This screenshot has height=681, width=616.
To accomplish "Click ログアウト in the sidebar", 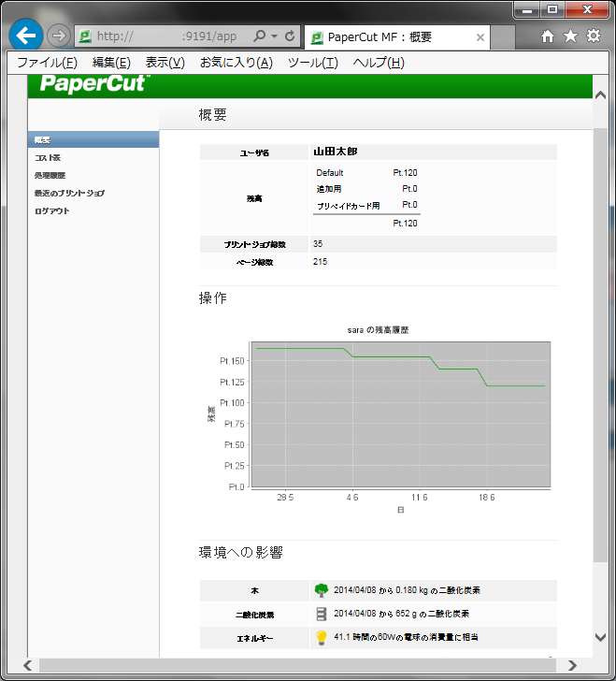I will tap(52, 211).
